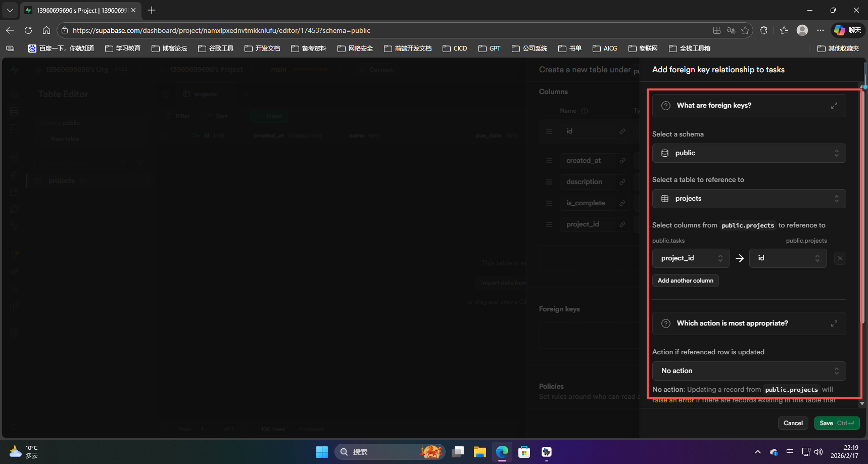Open the split screen apps icon in address bar

[717, 30]
